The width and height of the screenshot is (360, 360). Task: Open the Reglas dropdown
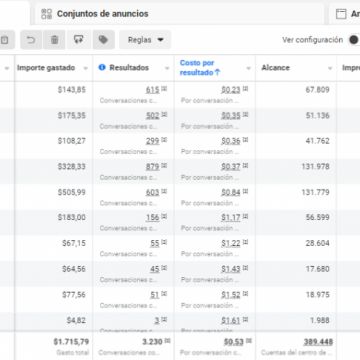point(145,40)
